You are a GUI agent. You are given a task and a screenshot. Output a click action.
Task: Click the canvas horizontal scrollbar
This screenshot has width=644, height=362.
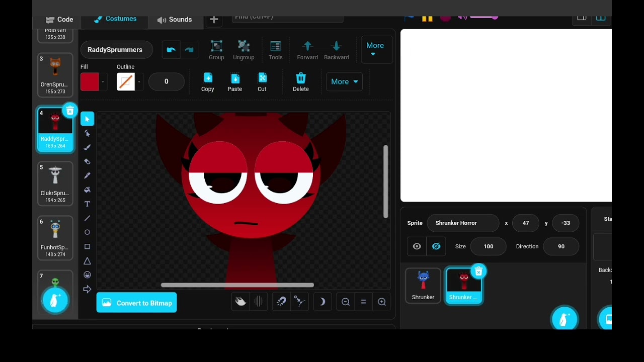tap(237, 285)
